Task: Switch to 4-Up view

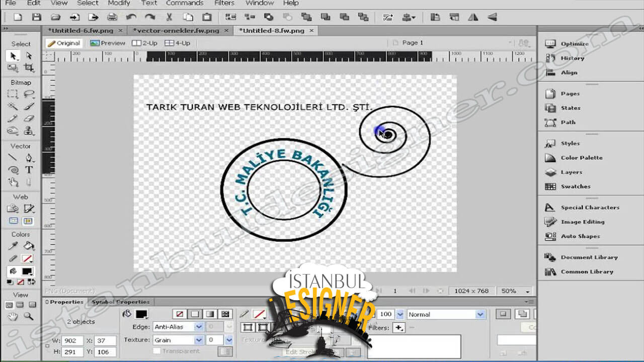Action: click(178, 43)
